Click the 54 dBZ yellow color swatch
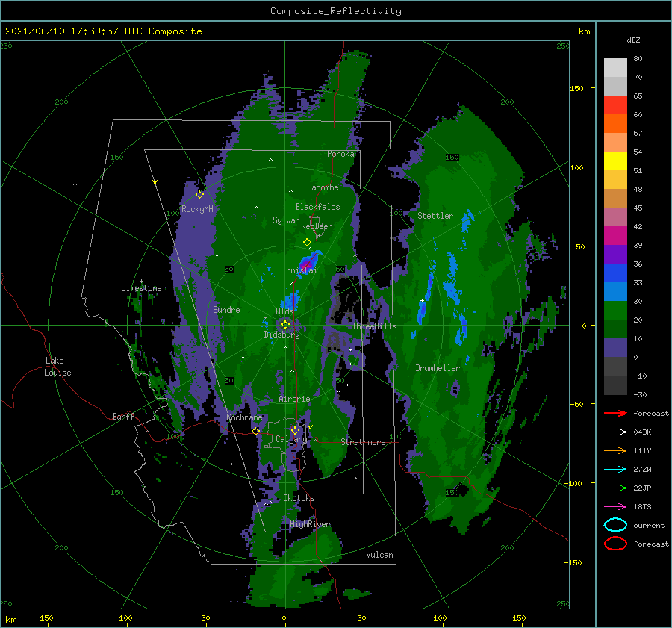The width and height of the screenshot is (672, 628). [615, 161]
